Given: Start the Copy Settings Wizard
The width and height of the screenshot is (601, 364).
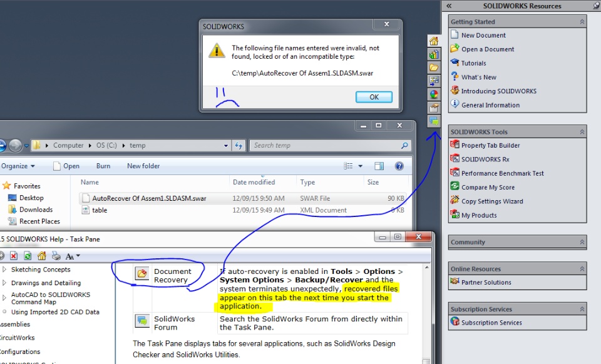Looking at the screenshot, I should [x=492, y=201].
